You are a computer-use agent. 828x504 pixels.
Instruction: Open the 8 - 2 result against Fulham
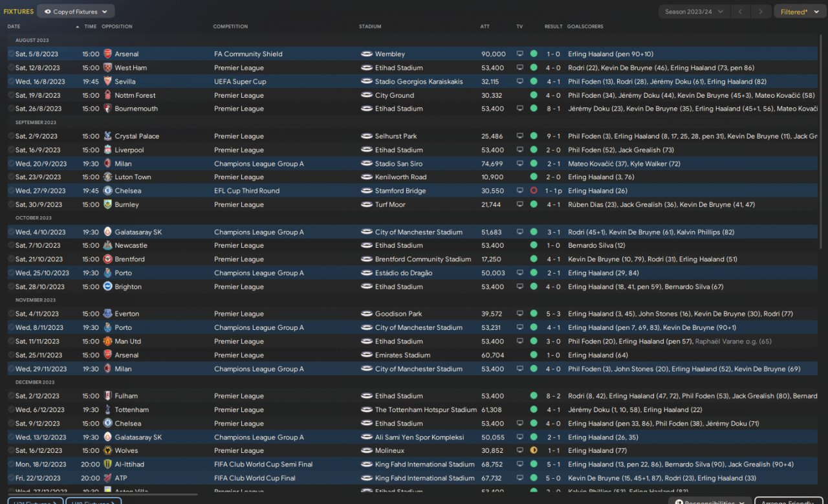pos(553,396)
